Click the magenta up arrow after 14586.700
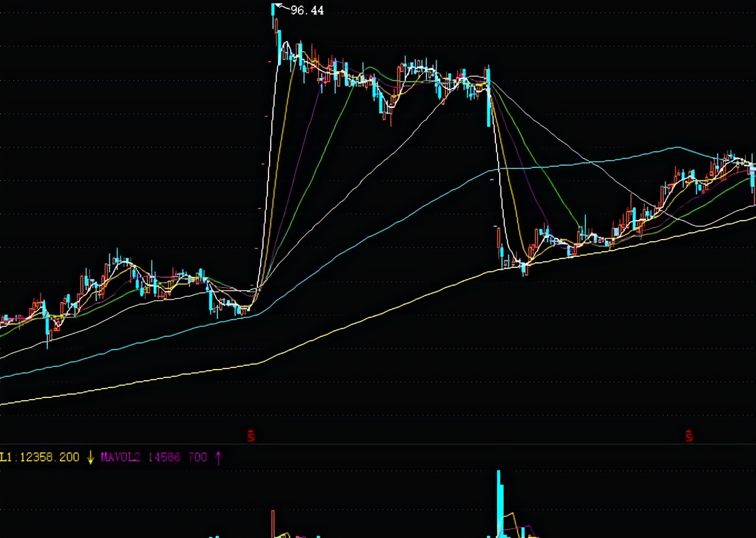756x538 pixels. [x=218, y=457]
